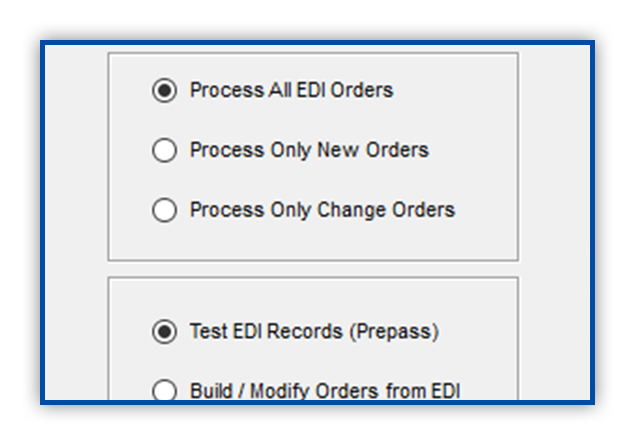
Task: Click the 'Build / Modify Orders from EDI' label
Action: point(325,391)
